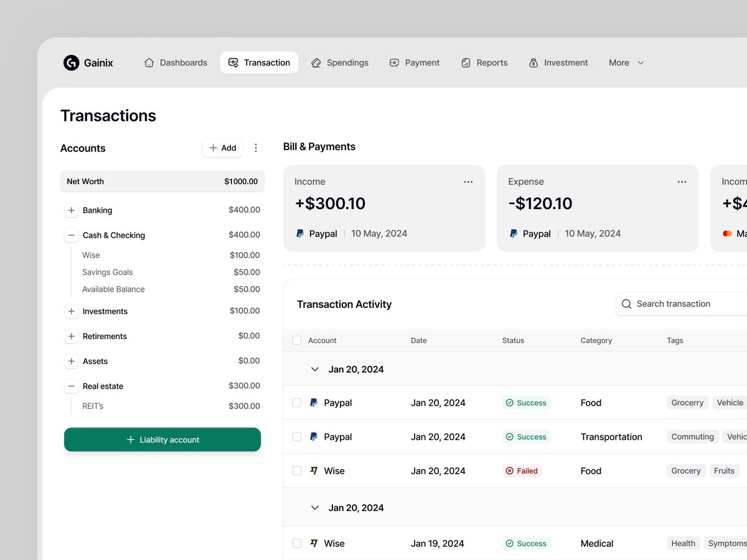Click Paypal icon in the Transportation row

point(314,437)
